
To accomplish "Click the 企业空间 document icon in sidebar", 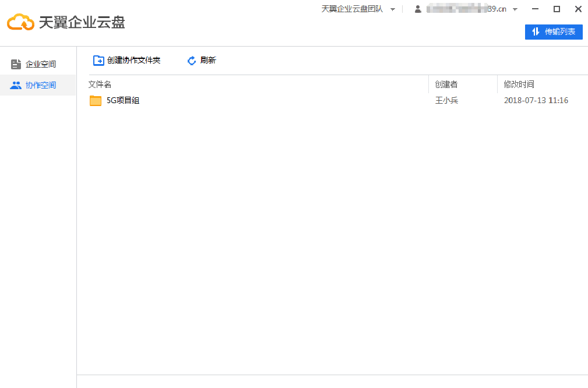I will [16, 64].
